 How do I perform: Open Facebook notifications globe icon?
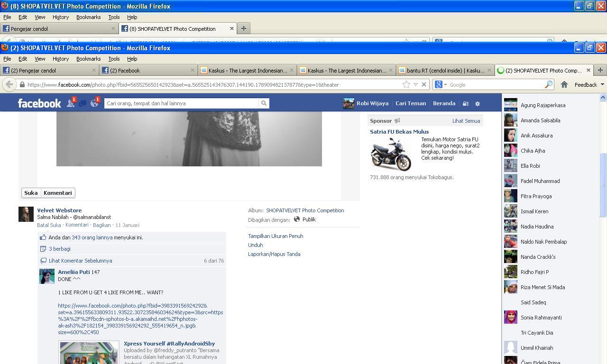point(94,103)
